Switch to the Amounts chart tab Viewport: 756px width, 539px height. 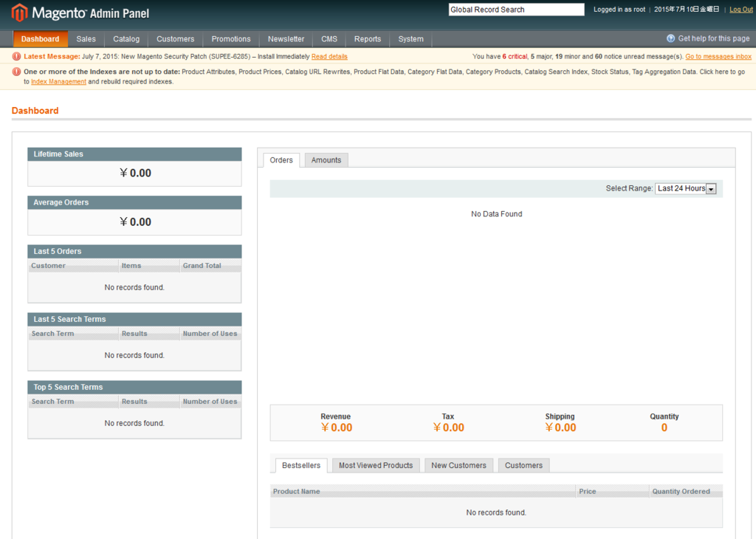tap(326, 160)
